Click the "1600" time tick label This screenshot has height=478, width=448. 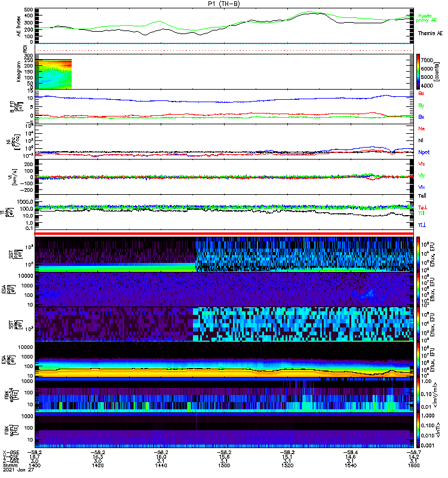tap(413, 465)
